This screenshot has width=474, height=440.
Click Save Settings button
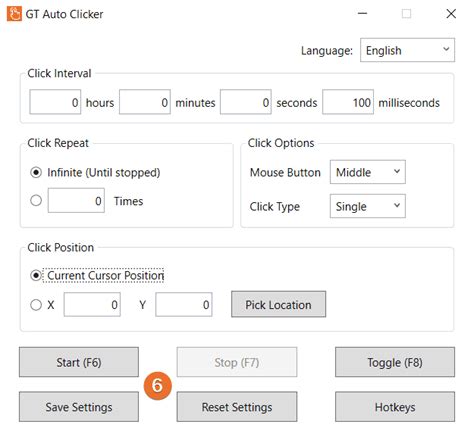click(79, 407)
